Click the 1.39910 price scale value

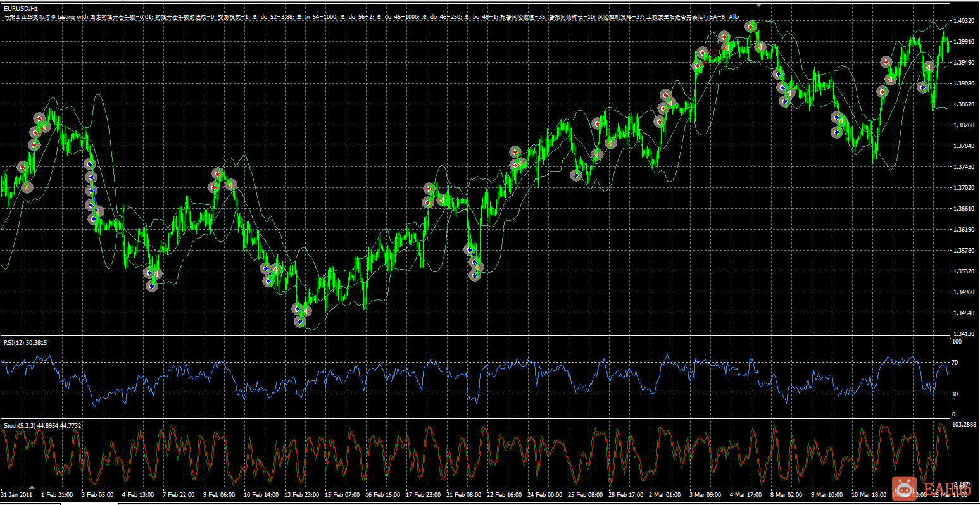click(965, 42)
